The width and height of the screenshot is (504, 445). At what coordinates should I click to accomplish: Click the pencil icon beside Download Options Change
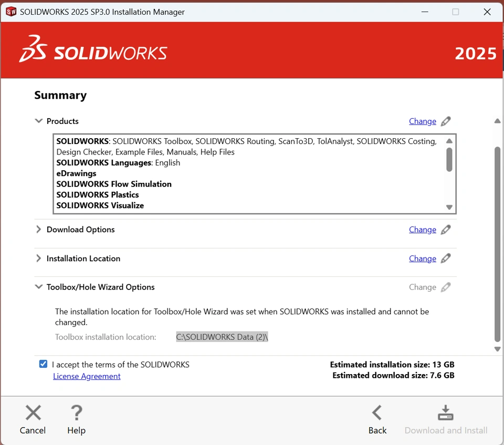coord(446,230)
